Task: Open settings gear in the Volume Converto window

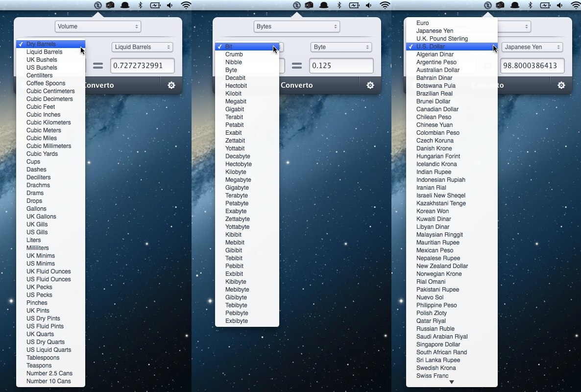Action: tap(171, 85)
